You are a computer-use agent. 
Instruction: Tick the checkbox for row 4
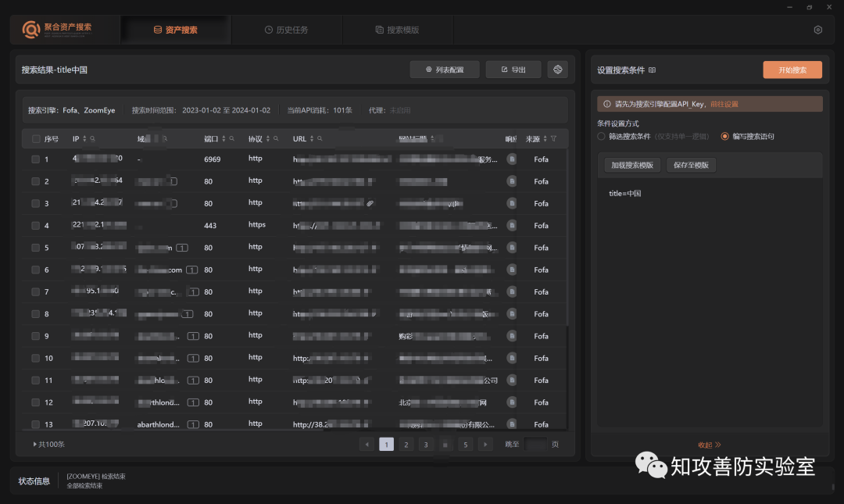point(35,226)
